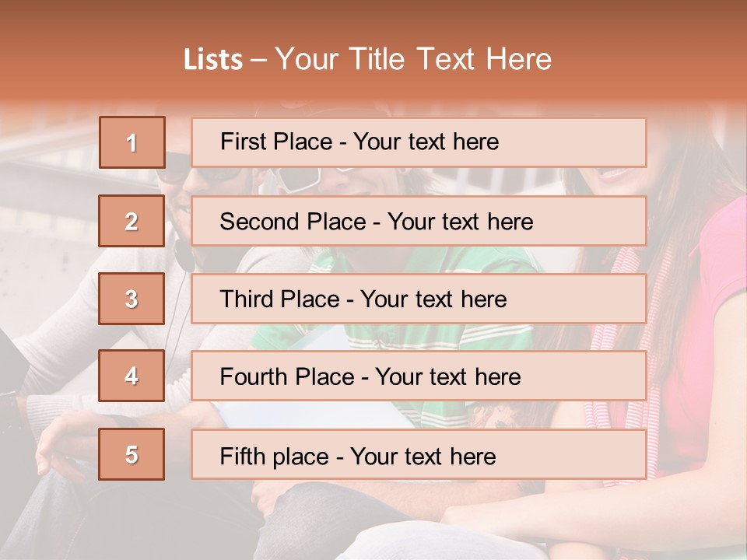Click the Second Place text box
Viewport: 747px width, 560px height.
click(419, 221)
